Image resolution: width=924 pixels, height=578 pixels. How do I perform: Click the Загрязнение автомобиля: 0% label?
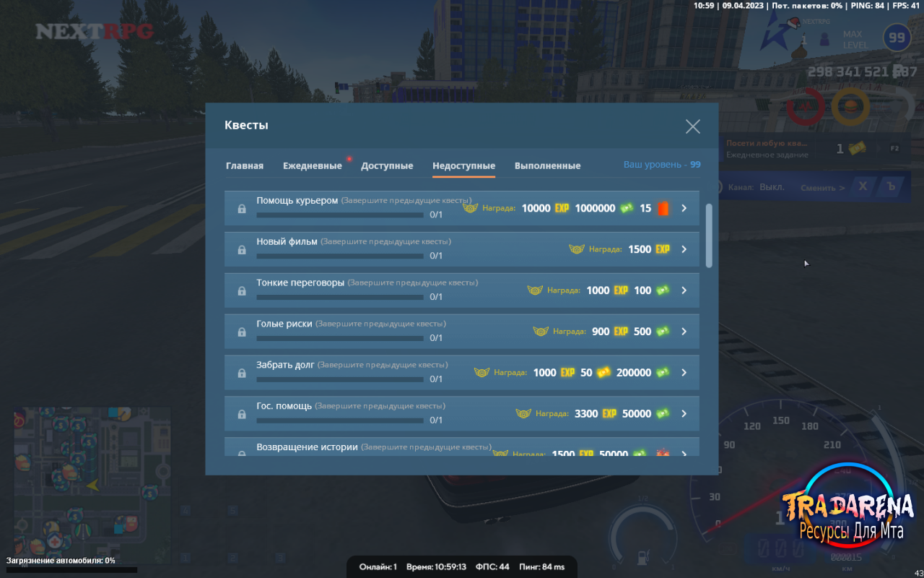(61, 560)
